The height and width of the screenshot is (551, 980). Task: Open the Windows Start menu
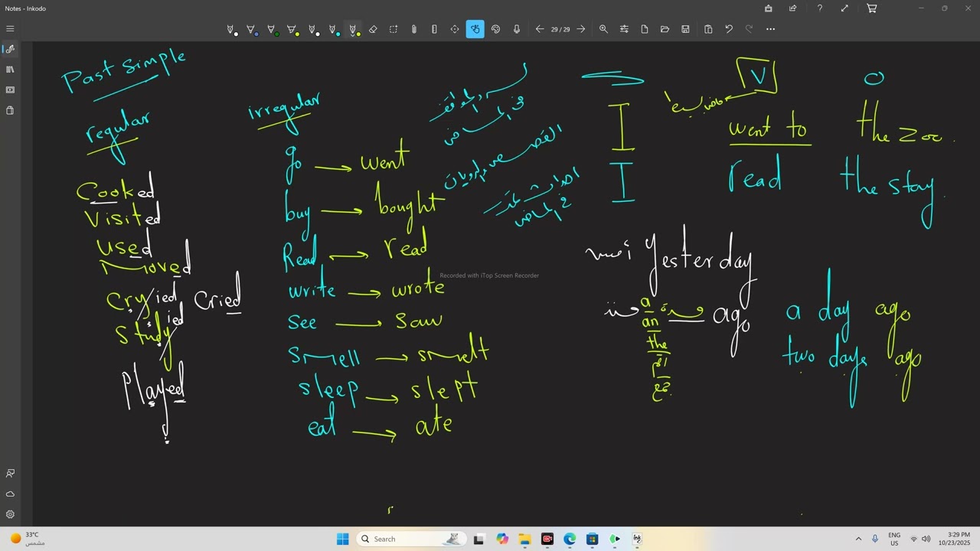[342, 539]
